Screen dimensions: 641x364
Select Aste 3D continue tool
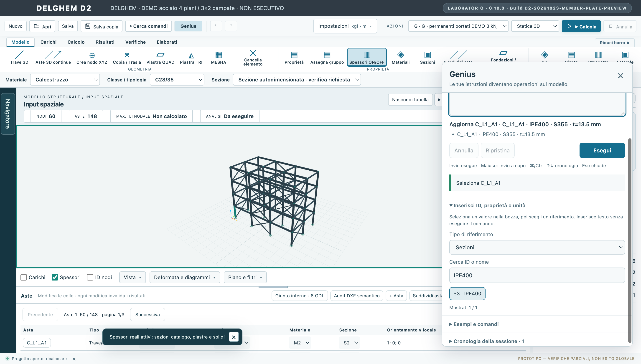click(x=53, y=58)
